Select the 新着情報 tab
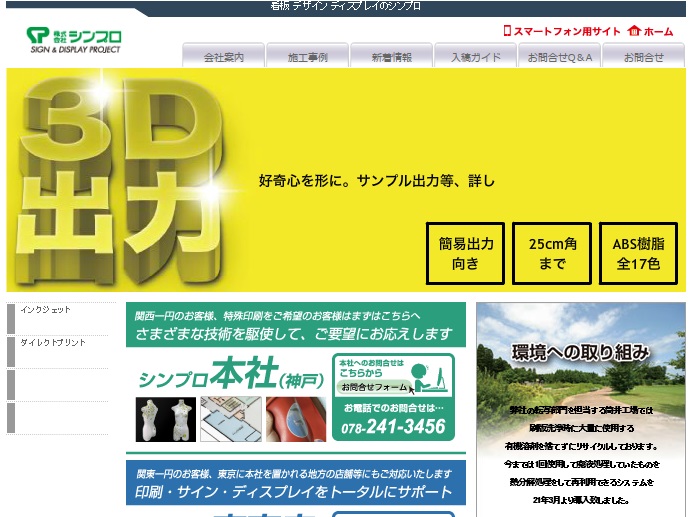This screenshot has height=517, width=691. (391, 56)
